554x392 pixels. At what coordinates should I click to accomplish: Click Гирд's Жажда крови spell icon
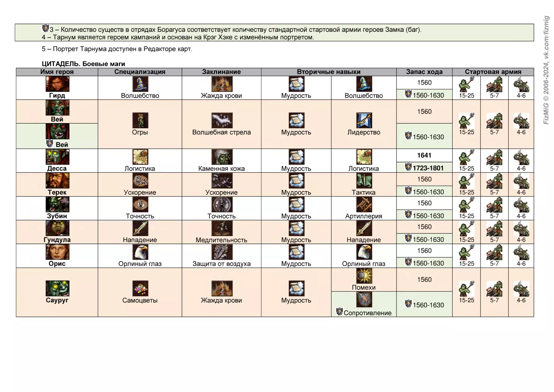coord(222,84)
